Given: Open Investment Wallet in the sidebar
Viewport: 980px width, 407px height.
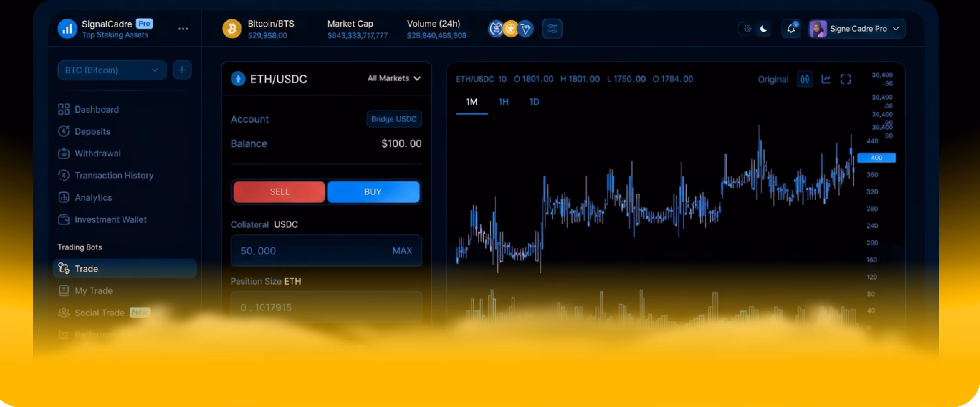Looking at the screenshot, I should tap(103, 219).
